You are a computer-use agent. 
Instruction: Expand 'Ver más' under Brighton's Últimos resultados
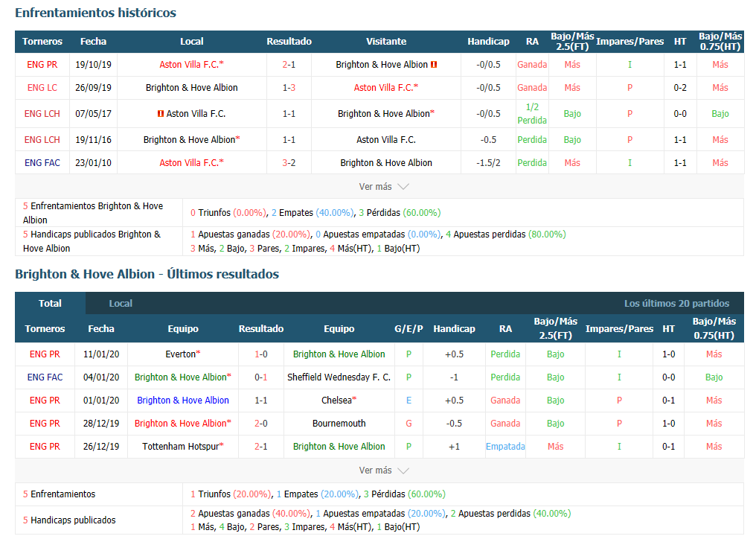[384, 471]
